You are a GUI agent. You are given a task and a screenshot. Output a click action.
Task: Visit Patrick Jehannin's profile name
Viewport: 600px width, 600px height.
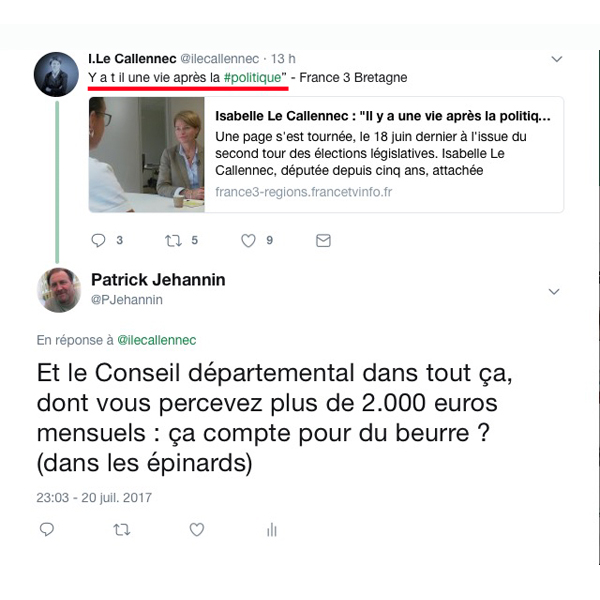[158, 280]
